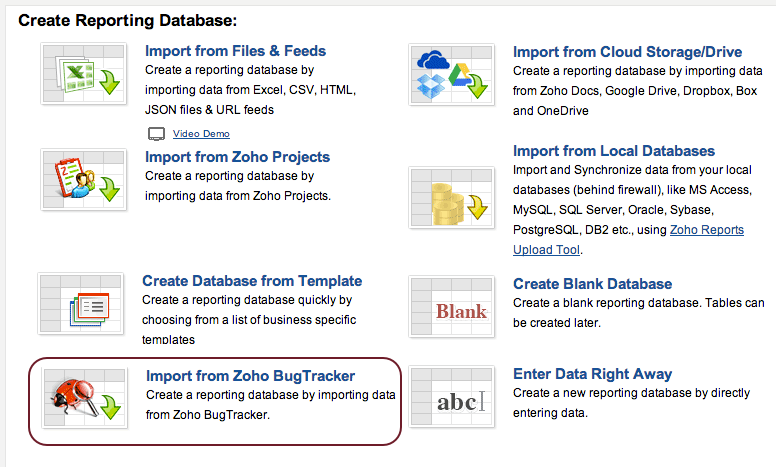Open Create Database from Template
The width and height of the screenshot is (776, 467).
click(252, 281)
